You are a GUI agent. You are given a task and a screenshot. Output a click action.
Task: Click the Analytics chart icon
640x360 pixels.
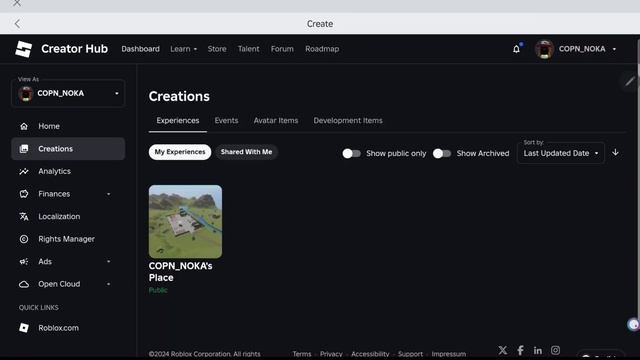coord(24,171)
